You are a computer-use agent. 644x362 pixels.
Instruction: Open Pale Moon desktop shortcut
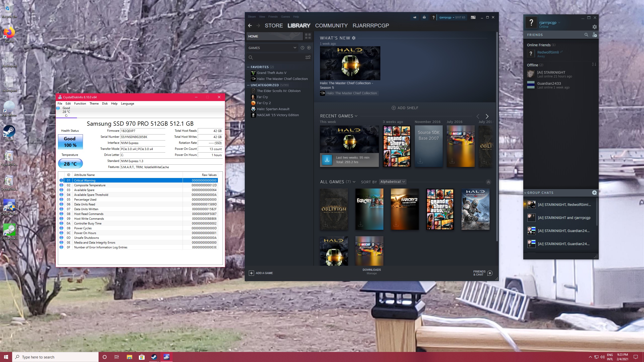(9, 109)
